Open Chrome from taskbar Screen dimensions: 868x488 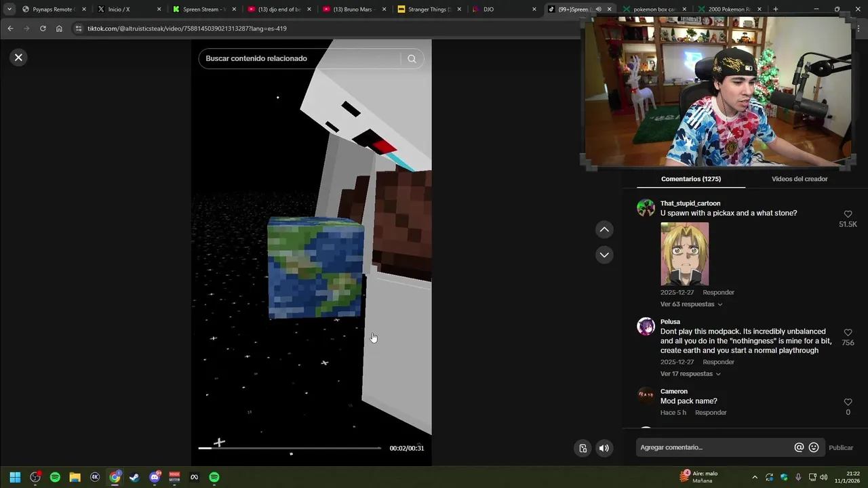click(x=115, y=477)
